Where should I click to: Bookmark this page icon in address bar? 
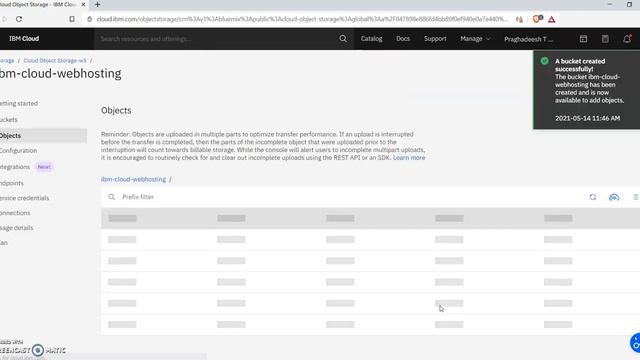[72, 19]
